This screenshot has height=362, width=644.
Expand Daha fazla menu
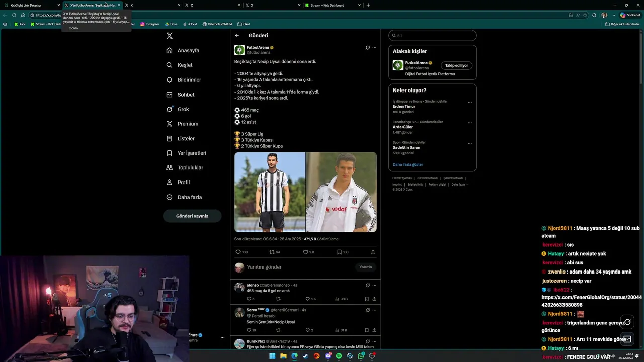[184, 197]
